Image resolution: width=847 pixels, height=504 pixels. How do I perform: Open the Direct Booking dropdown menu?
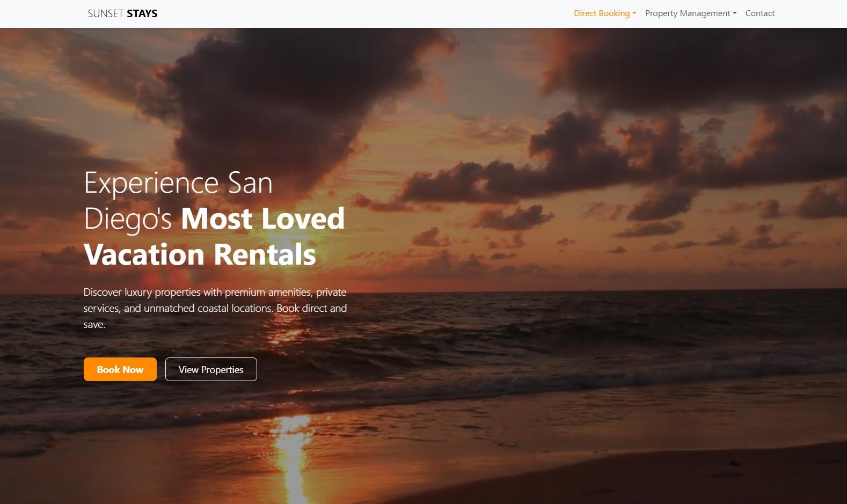coord(605,13)
